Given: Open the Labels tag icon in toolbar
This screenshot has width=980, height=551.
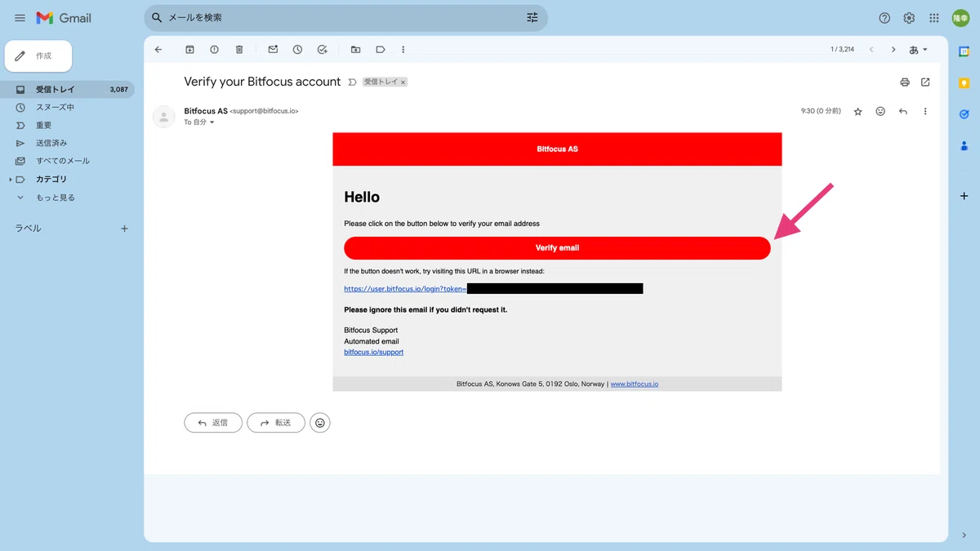Looking at the screenshot, I should (381, 50).
